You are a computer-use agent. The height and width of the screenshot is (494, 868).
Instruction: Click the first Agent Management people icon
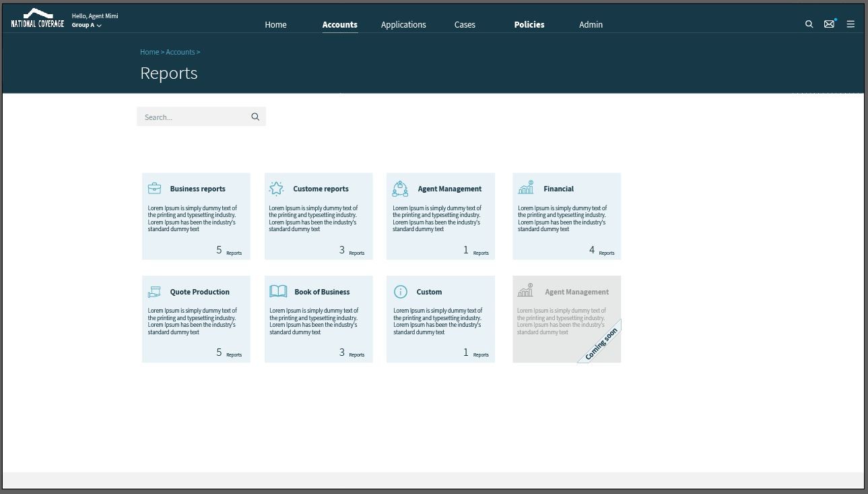[400, 188]
